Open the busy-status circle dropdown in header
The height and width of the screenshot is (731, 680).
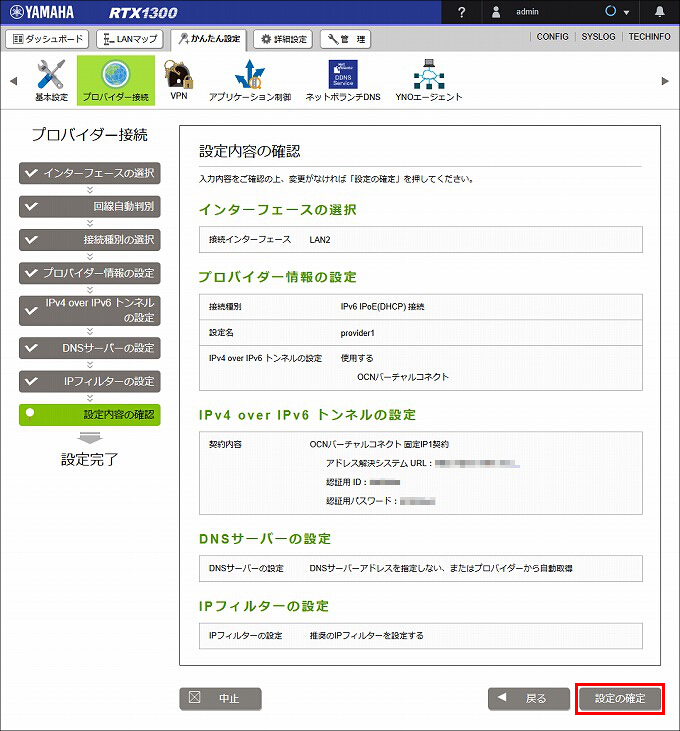tap(617, 12)
